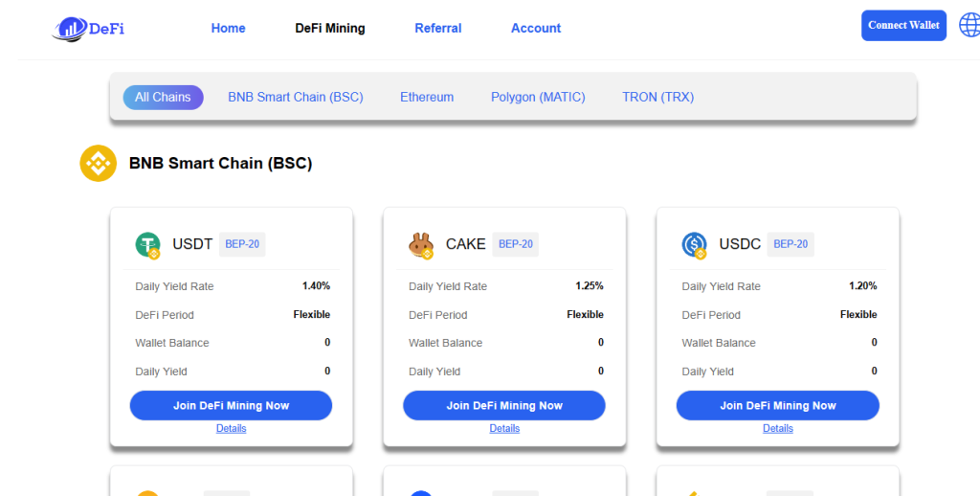Filter by Polygon (MATIC) tab
Image resolution: width=980 pixels, height=496 pixels.
pyautogui.click(x=538, y=98)
